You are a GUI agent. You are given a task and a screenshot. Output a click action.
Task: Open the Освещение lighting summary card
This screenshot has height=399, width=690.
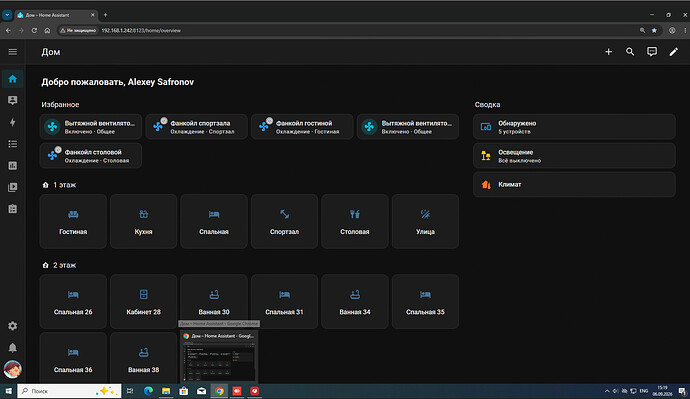click(574, 155)
